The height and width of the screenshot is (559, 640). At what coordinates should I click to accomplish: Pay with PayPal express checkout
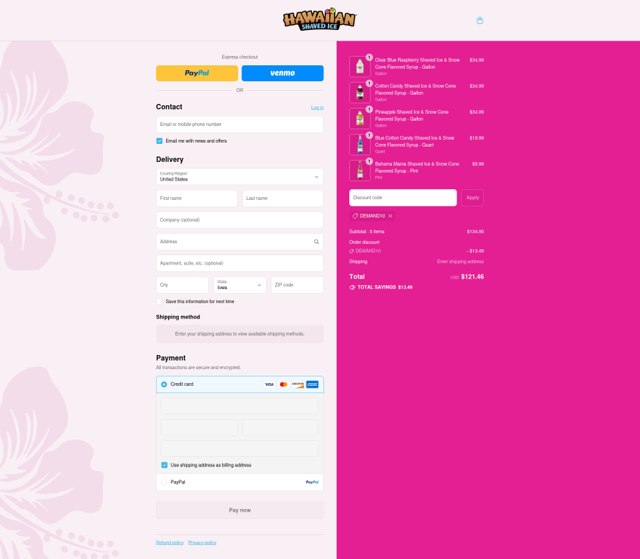(197, 73)
